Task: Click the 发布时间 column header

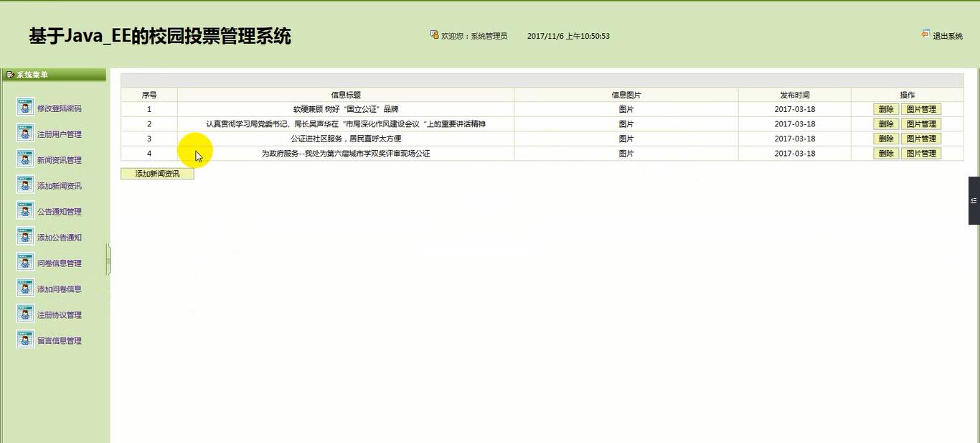Action: (795, 95)
